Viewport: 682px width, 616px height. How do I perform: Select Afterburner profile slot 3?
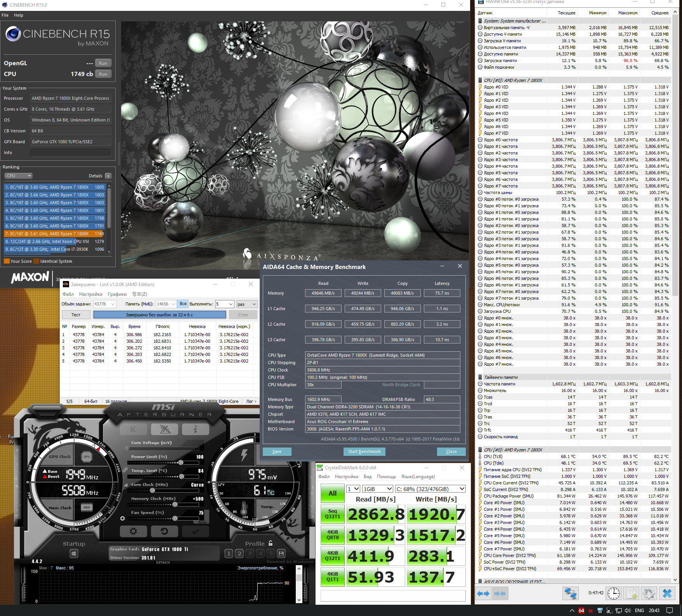point(250,554)
